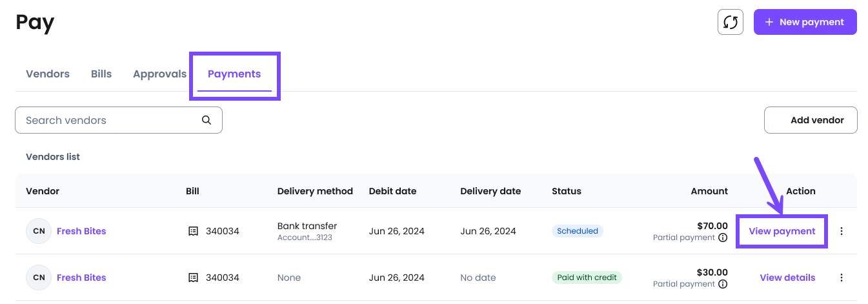The height and width of the screenshot is (304, 868).
Task: Open View payment link
Action: [782, 231]
